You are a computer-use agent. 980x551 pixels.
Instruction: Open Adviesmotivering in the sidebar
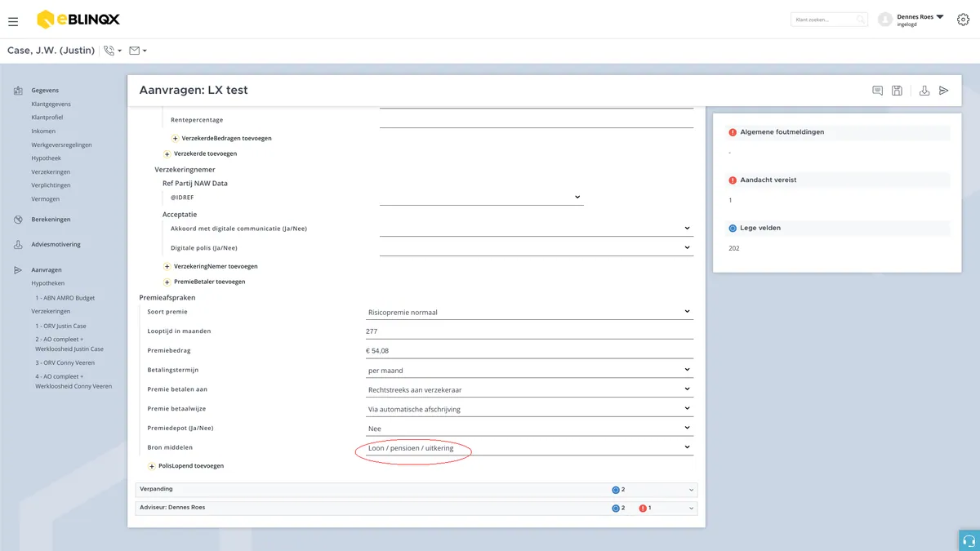point(56,245)
